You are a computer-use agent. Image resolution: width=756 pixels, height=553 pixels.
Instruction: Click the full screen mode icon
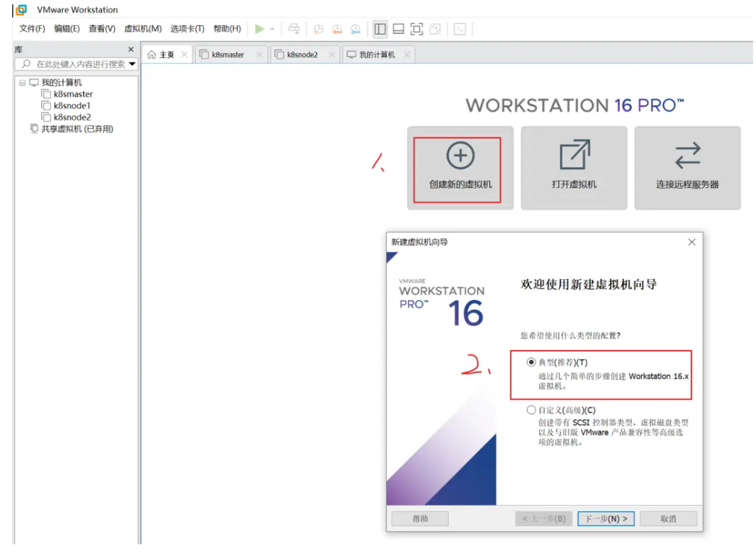416,29
